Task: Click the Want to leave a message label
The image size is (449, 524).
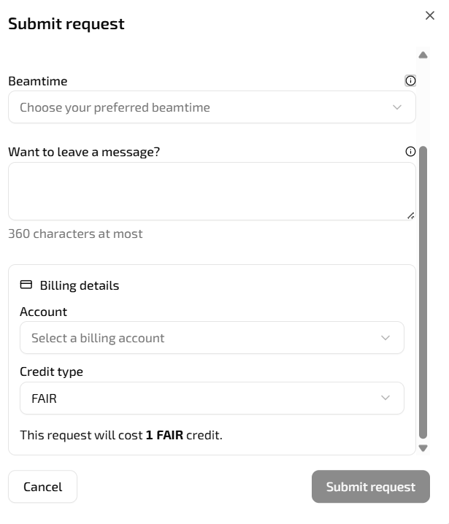Action: 84,152
